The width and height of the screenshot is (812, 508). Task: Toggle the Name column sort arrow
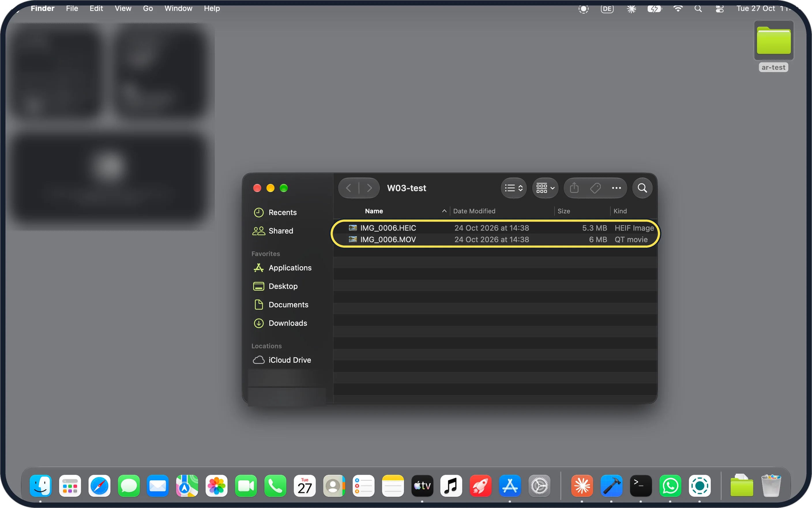pyautogui.click(x=444, y=211)
